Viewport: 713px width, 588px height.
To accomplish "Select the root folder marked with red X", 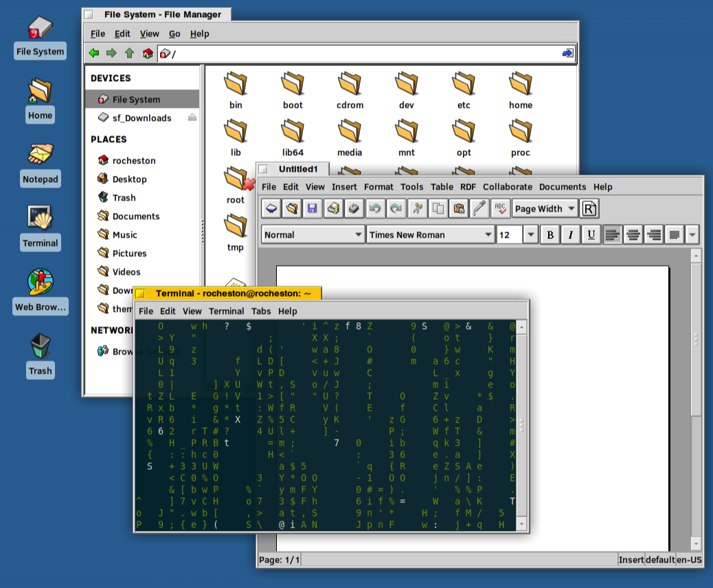I will click(236, 185).
